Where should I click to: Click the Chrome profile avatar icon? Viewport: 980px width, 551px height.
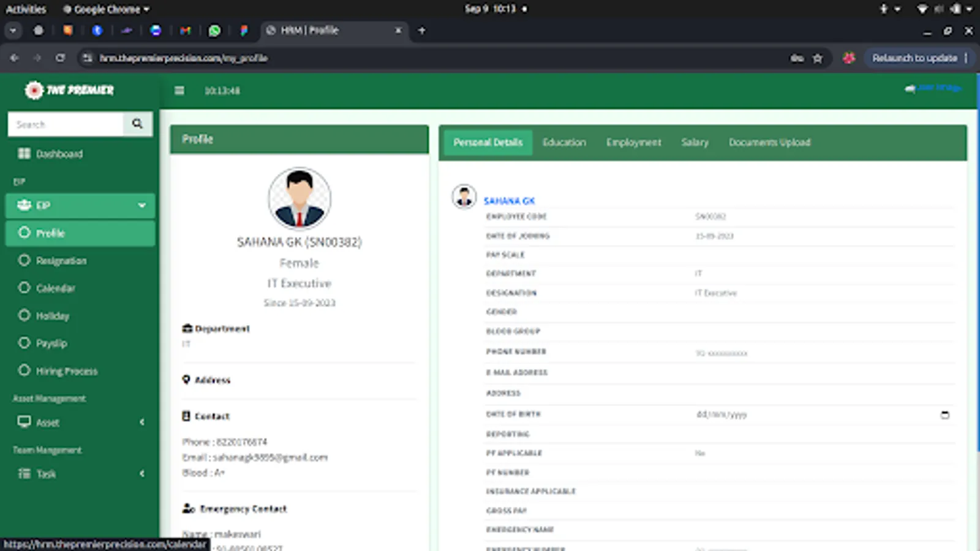pyautogui.click(x=848, y=58)
